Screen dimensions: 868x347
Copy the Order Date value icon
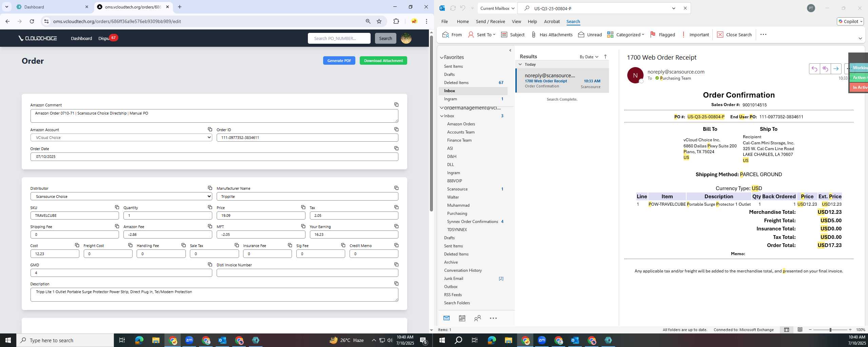396,148
